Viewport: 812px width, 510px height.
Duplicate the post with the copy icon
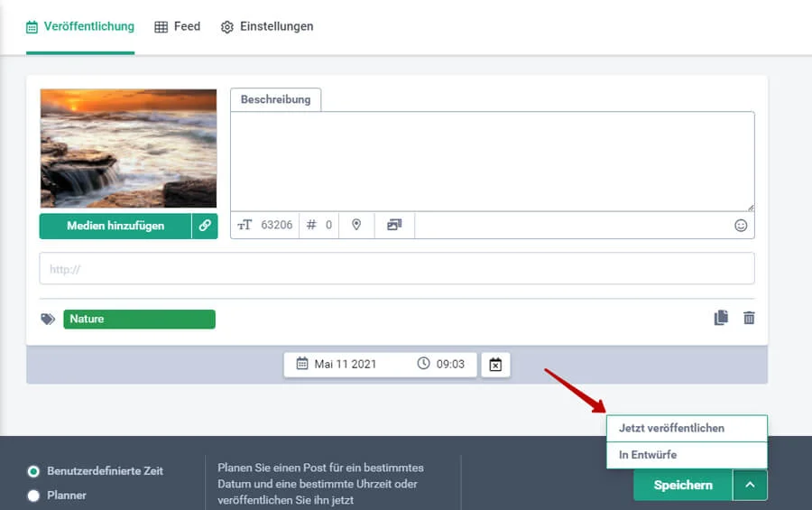(x=720, y=318)
